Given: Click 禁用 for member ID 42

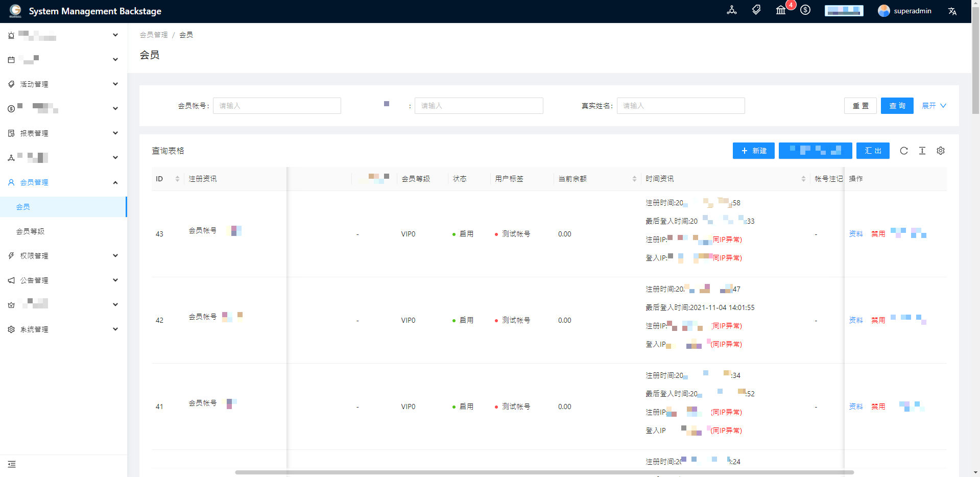Looking at the screenshot, I should (878, 320).
